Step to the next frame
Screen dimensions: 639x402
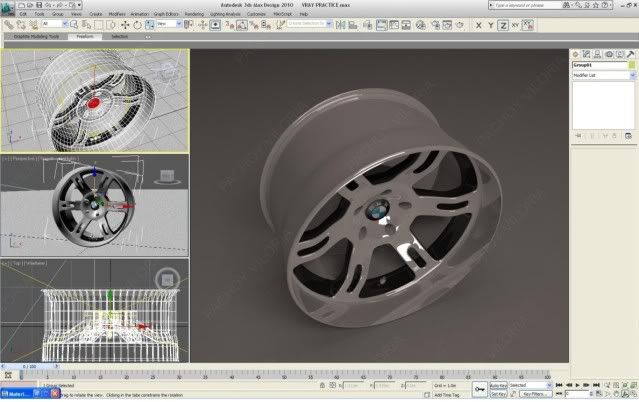(586, 385)
